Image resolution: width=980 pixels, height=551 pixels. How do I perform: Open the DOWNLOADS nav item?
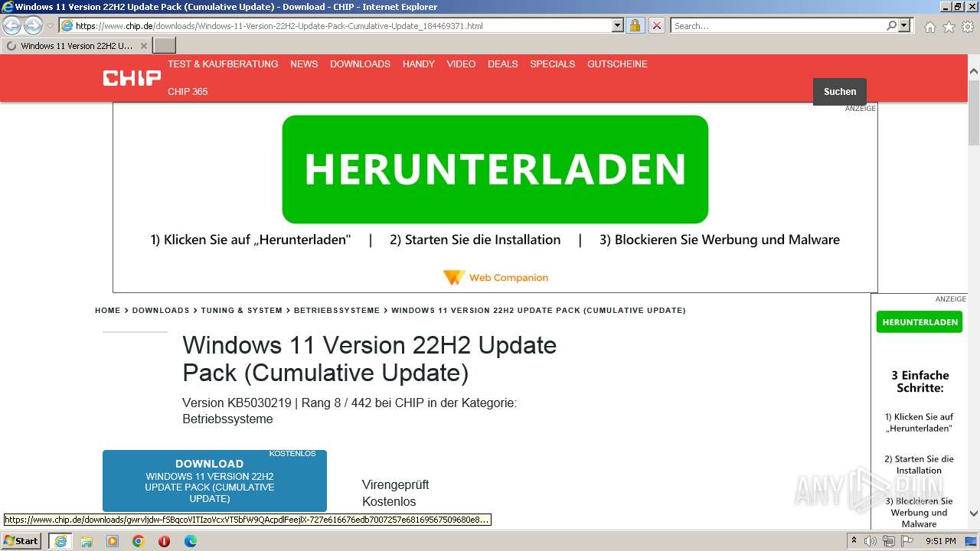(x=360, y=64)
